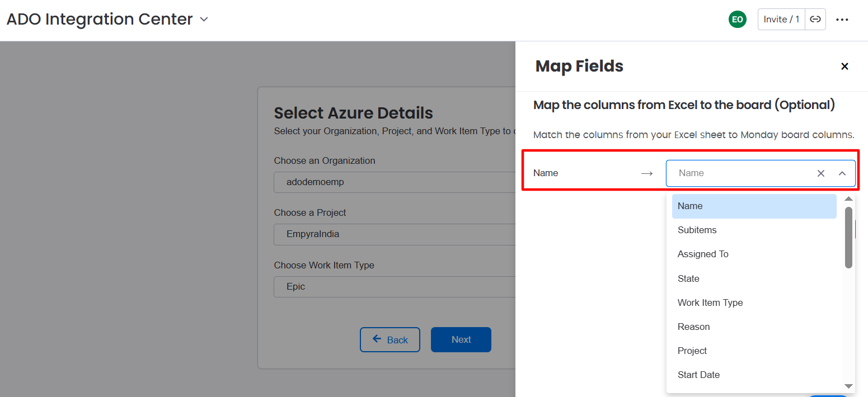Choose State from the column list
The height and width of the screenshot is (397, 868).
754,278
